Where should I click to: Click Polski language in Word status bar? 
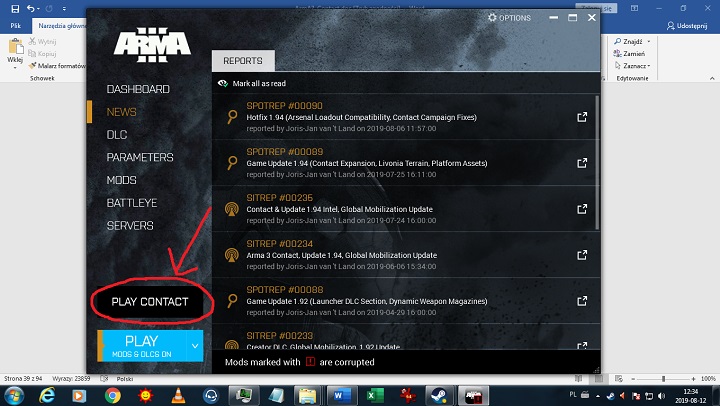124,379
